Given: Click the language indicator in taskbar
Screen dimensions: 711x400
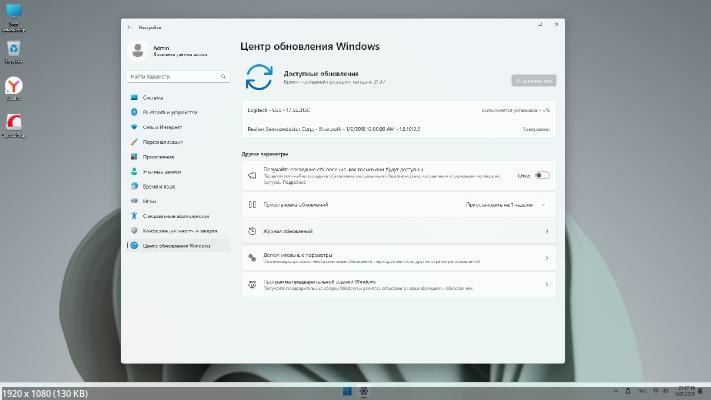Looking at the screenshot, I should click(642, 391).
